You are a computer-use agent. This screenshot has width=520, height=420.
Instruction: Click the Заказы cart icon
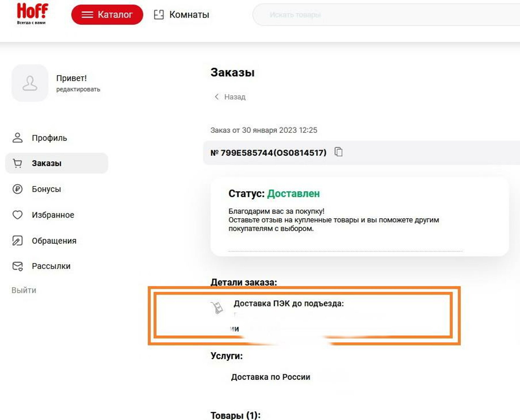click(18, 163)
